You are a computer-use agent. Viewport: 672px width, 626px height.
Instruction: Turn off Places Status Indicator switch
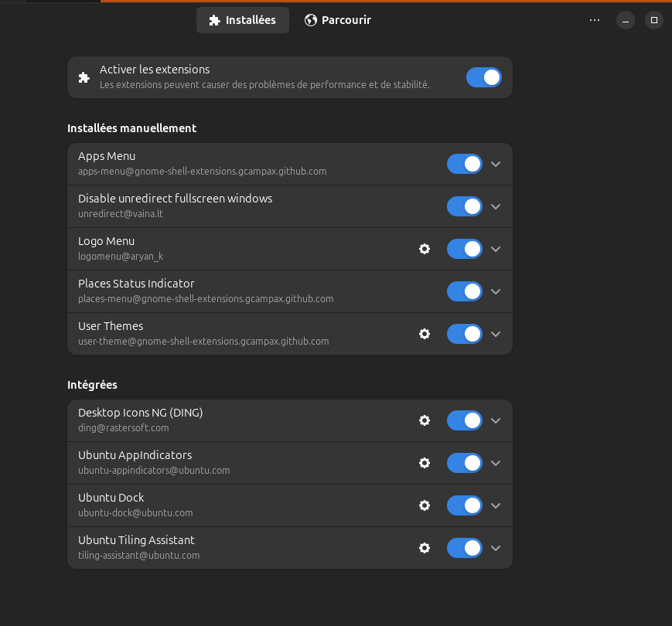tap(465, 291)
